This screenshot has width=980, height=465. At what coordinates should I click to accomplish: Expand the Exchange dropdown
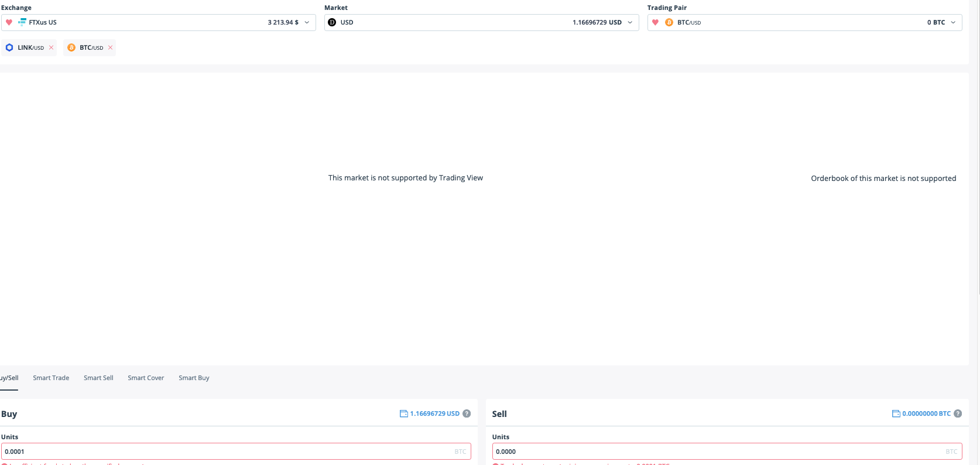point(307,22)
